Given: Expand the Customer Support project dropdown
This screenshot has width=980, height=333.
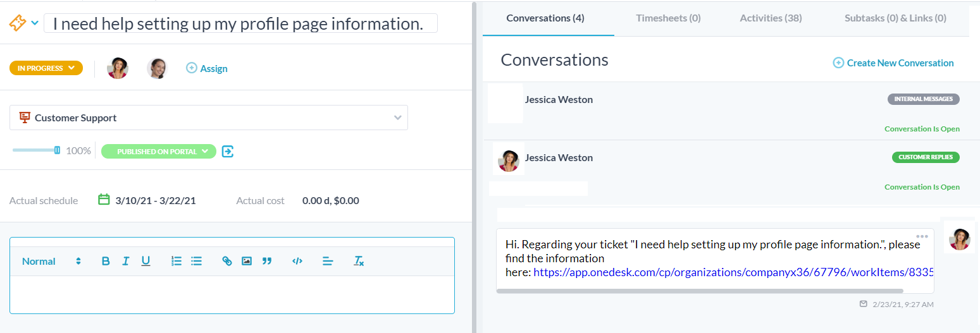Looking at the screenshot, I should tap(209, 118).
